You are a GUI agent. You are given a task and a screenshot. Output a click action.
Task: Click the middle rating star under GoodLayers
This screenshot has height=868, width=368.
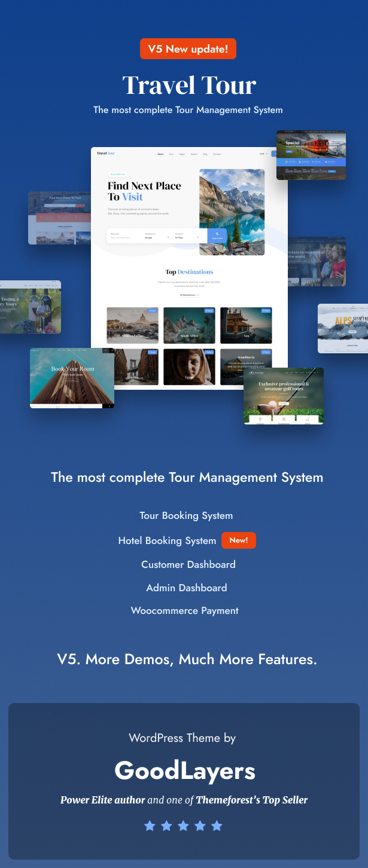pyautogui.click(x=183, y=826)
